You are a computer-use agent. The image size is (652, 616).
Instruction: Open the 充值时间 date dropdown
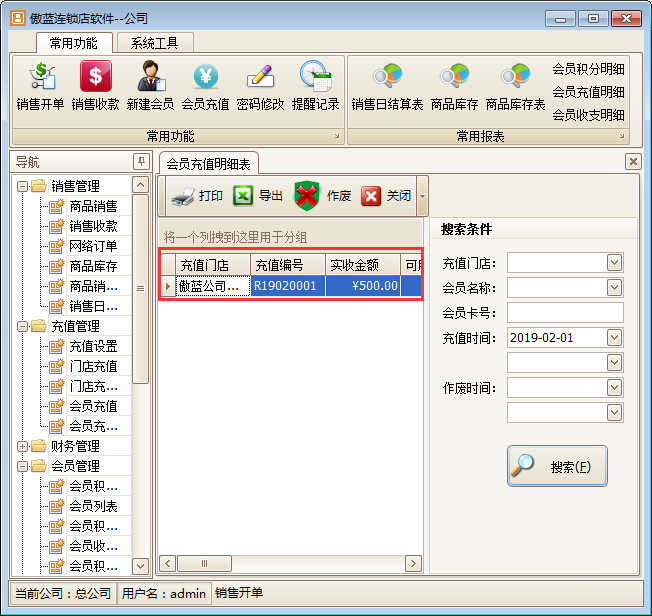614,338
